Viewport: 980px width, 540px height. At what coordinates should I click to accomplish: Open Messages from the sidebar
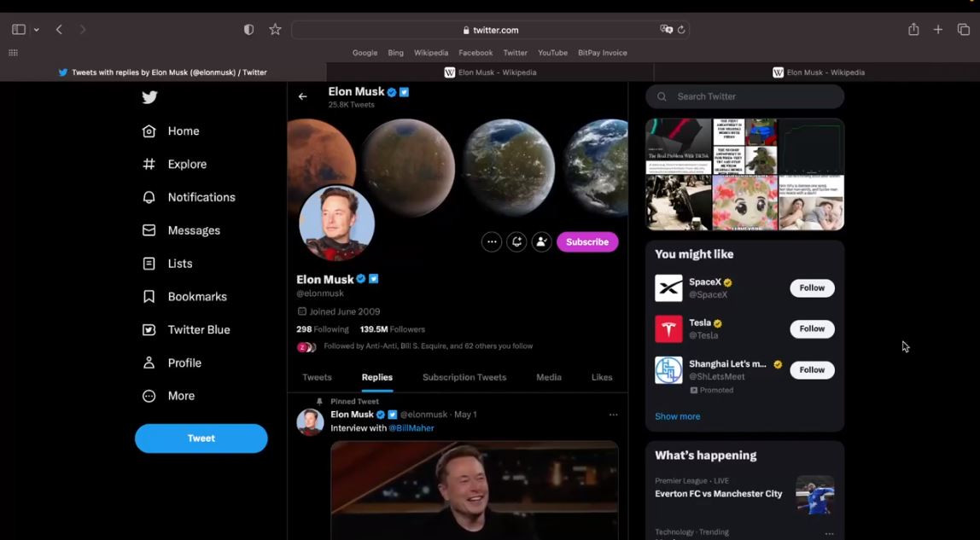coord(181,230)
